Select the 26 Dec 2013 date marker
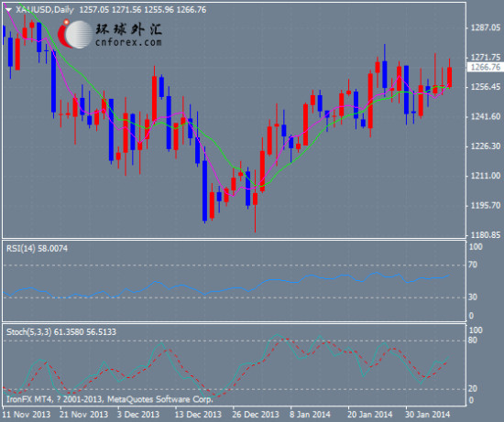This screenshot has width=504, height=422. 256,415
